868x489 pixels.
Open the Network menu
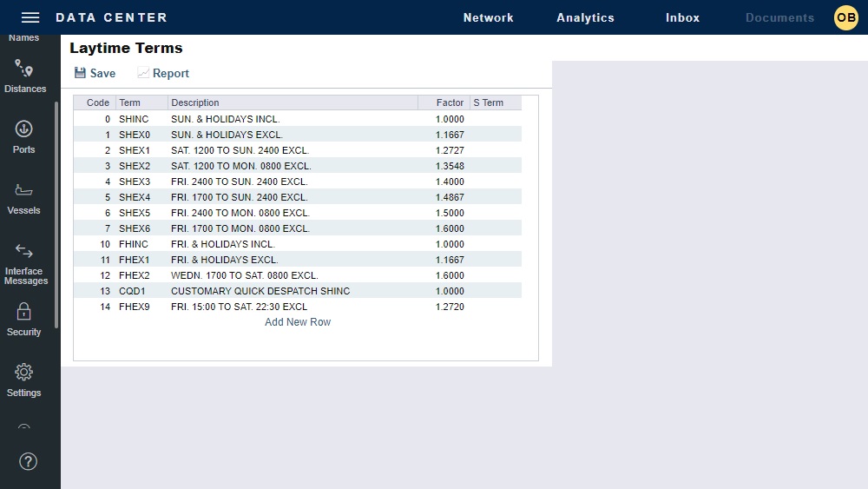tap(488, 17)
